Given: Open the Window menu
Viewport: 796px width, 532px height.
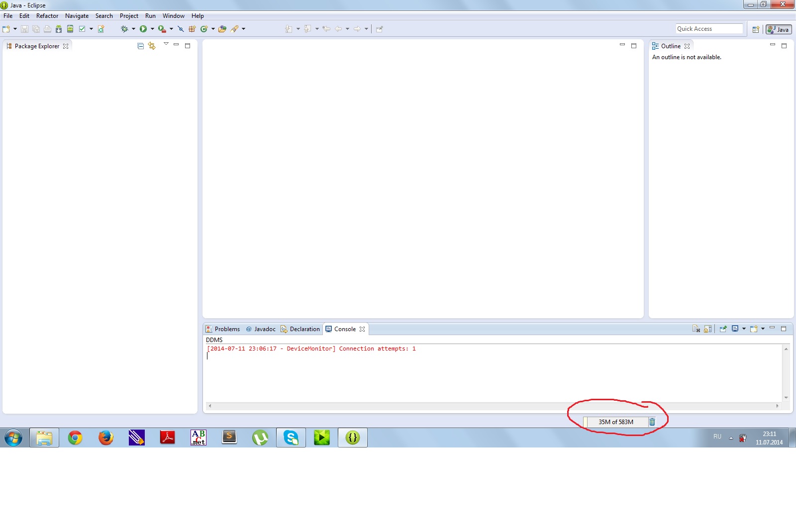Looking at the screenshot, I should point(173,16).
